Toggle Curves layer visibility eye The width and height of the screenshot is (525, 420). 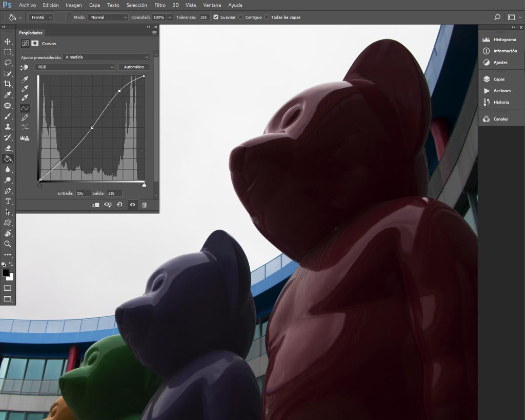(133, 205)
